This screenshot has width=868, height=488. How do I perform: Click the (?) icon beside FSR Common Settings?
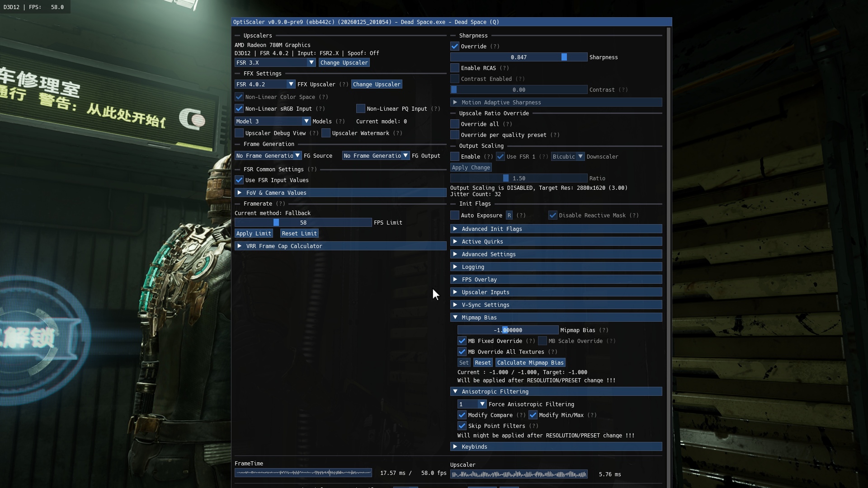[312, 169]
